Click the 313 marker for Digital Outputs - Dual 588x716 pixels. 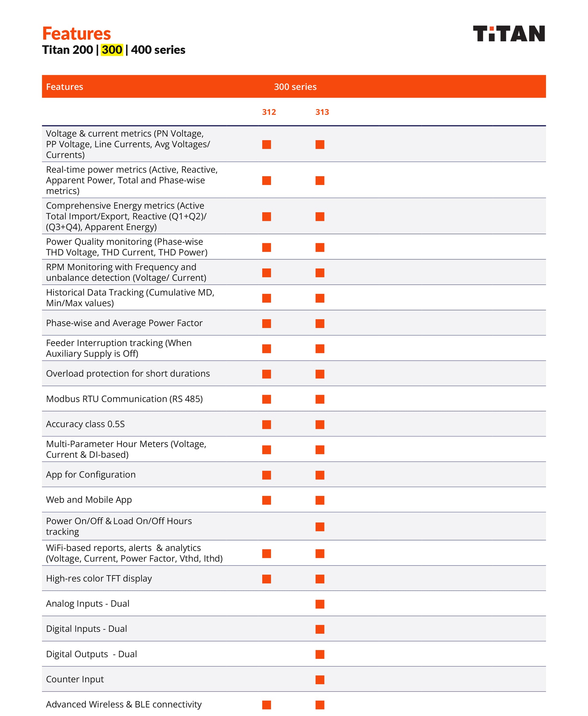(x=320, y=654)
